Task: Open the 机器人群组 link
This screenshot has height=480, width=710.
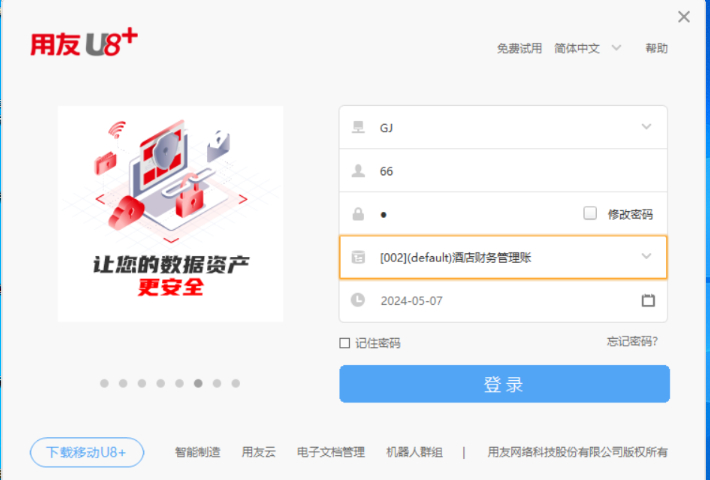Action: 414,452
